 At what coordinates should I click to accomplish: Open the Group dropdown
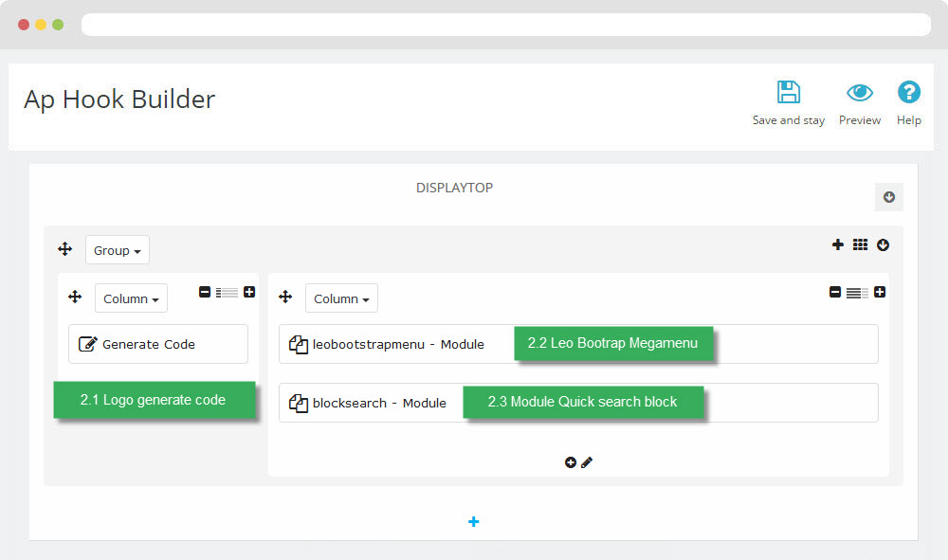(118, 250)
